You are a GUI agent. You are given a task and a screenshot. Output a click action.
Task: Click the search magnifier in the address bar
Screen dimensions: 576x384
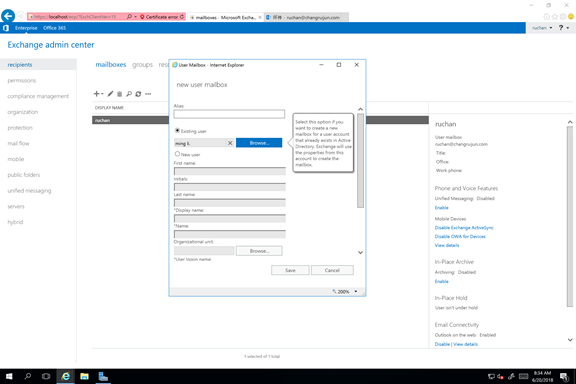pos(129,17)
